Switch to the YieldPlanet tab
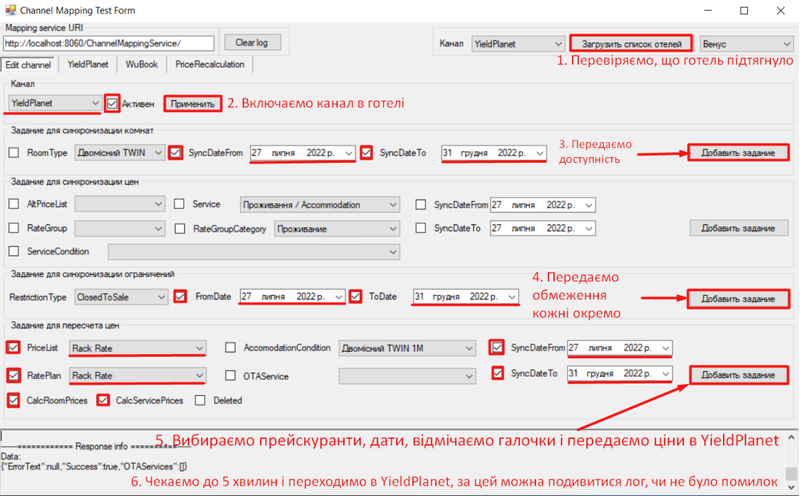 88,64
